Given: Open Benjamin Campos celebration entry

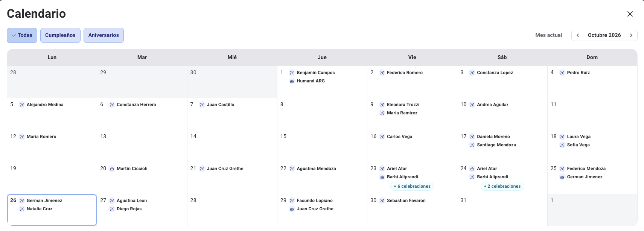Looking at the screenshot, I should 312,73.
